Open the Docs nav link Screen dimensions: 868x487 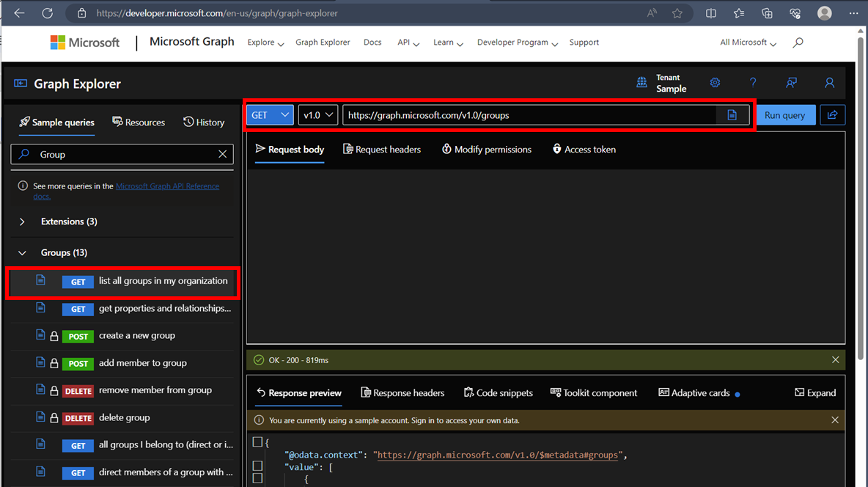pyautogui.click(x=372, y=43)
